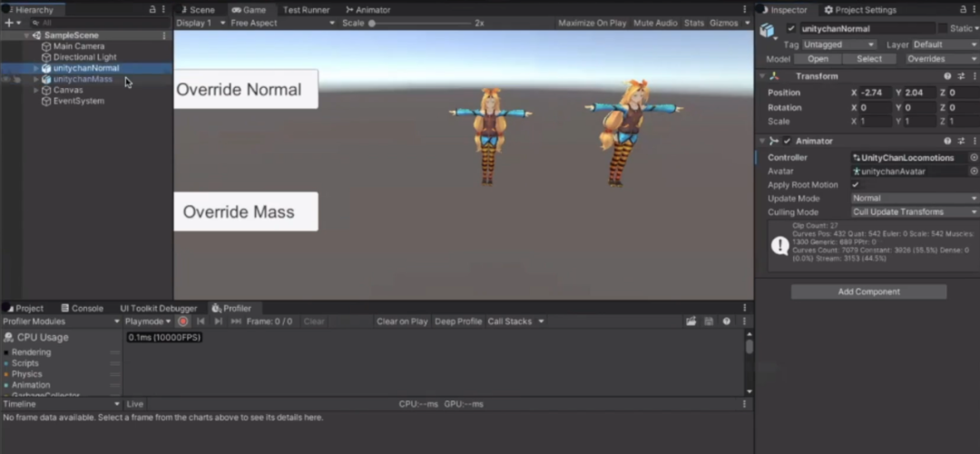The image size is (980, 454).
Task: Open the Overrides dropdown
Action: [942, 59]
